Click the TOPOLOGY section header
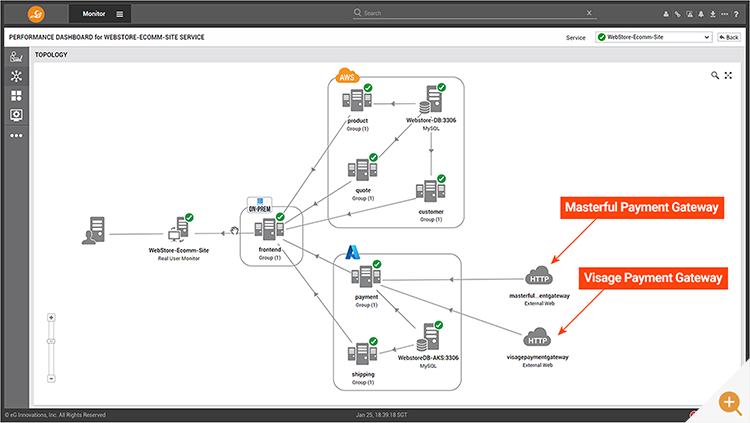 pyautogui.click(x=51, y=55)
